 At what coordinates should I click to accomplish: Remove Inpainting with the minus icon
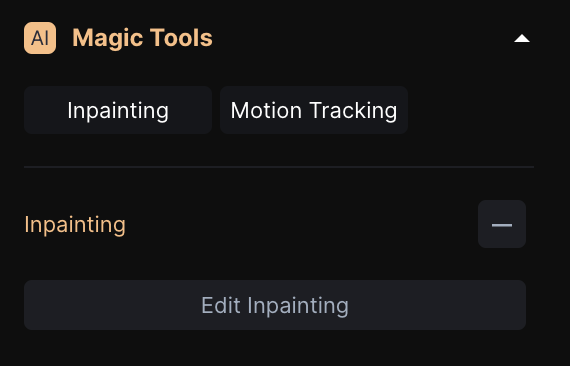tap(502, 224)
